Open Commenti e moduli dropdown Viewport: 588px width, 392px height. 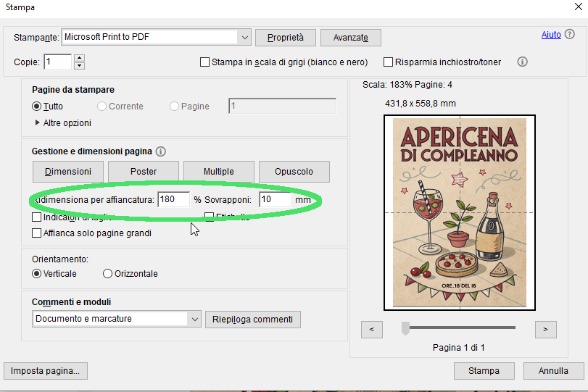pyautogui.click(x=194, y=319)
